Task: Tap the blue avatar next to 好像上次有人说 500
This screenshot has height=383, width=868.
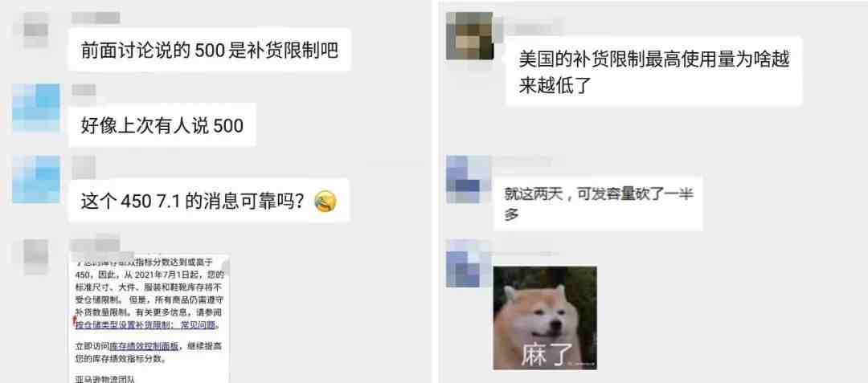Action: [x=36, y=108]
